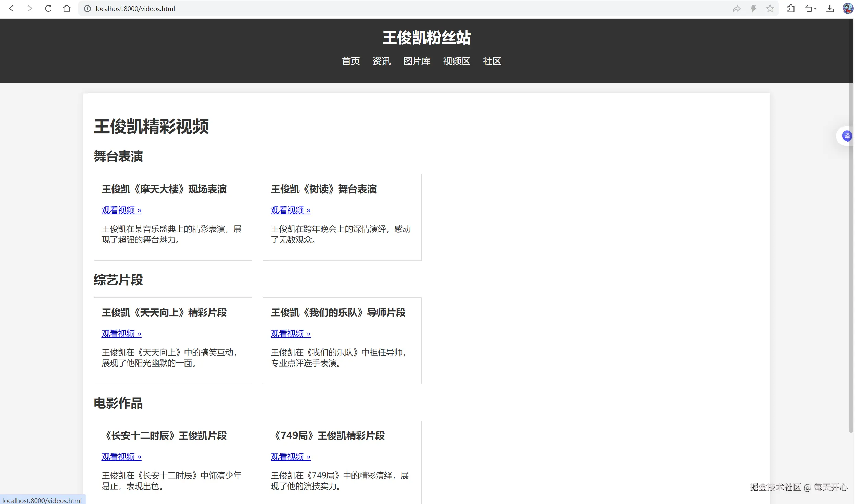Click the floating translate icon
860x504 pixels.
pos(847,136)
